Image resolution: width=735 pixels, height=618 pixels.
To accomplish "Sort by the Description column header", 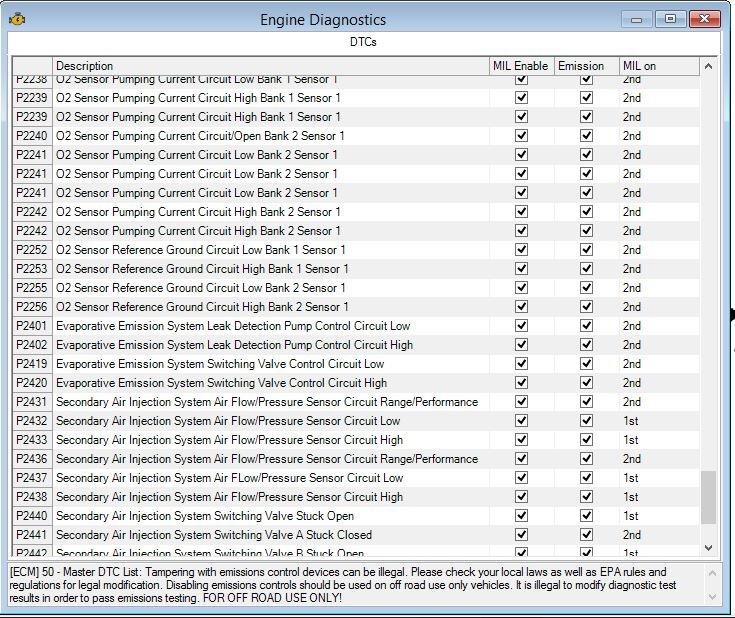I will 271,66.
